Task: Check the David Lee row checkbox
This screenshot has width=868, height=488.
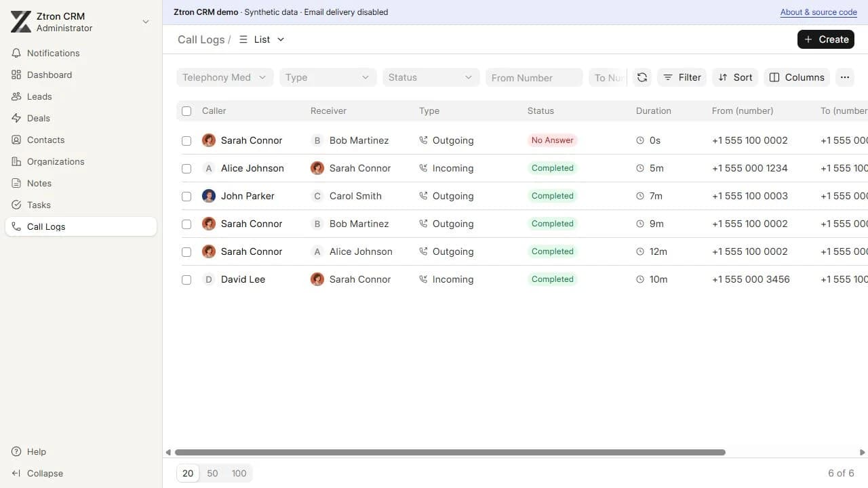Action: click(186, 280)
